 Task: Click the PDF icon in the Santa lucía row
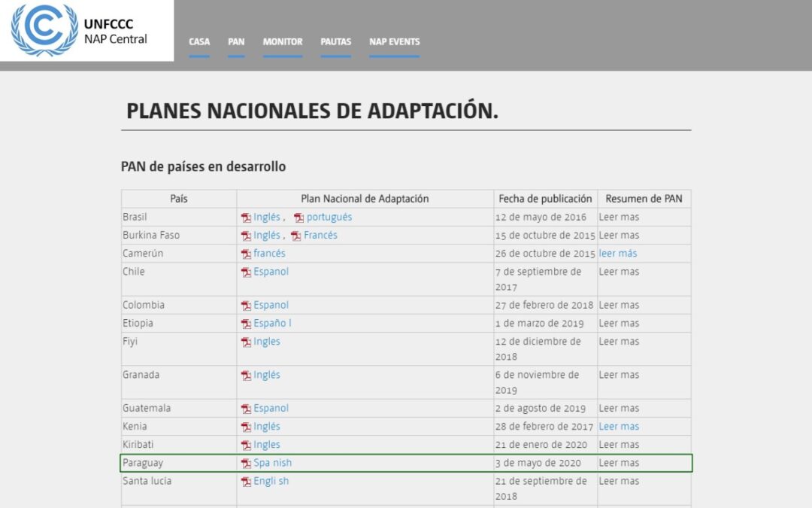point(246,482)
